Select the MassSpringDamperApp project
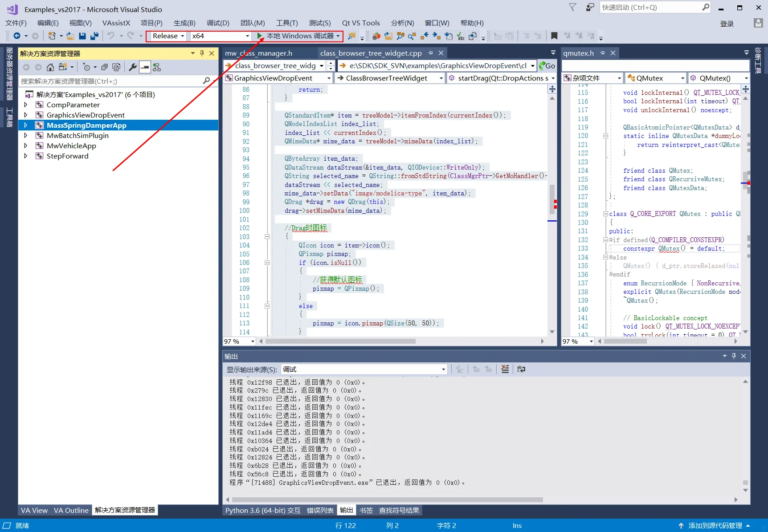The height and width of the screenshot is (532, 768). click(x=86, y=126)
